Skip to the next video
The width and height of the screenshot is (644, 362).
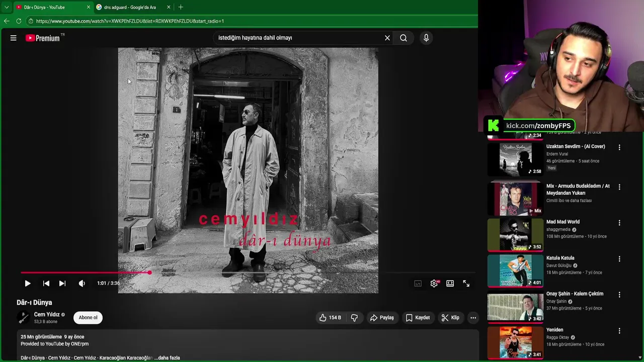click(62, 284)
